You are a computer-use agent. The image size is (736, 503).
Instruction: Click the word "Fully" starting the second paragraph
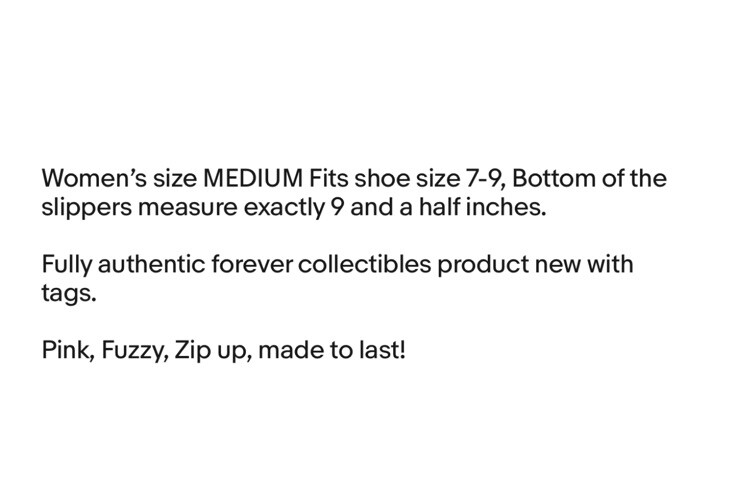67,265
